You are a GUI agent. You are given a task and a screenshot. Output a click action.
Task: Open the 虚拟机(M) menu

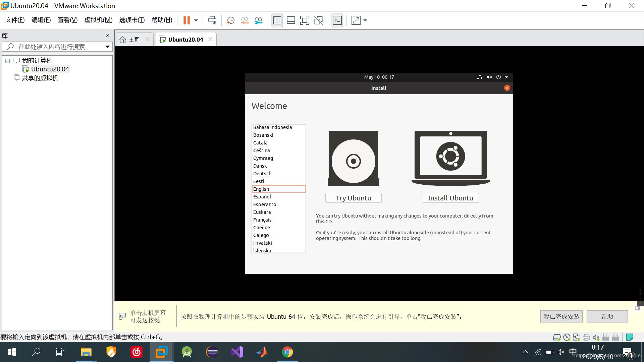click(98, 20)
